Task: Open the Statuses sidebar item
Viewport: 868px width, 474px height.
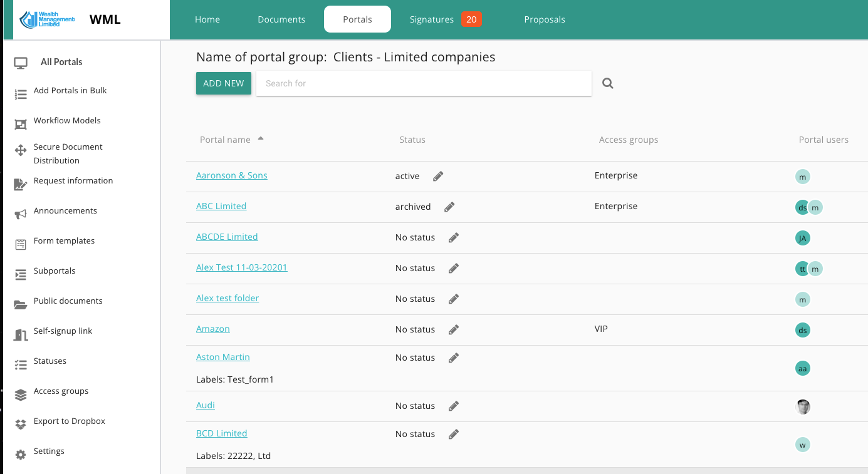Action: pos(51,361)
